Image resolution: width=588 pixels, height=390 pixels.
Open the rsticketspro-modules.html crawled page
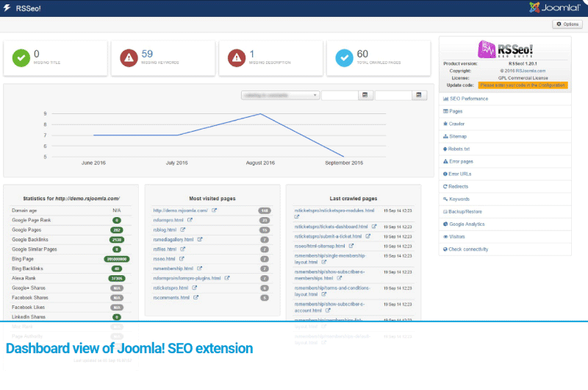coord(334,210)
